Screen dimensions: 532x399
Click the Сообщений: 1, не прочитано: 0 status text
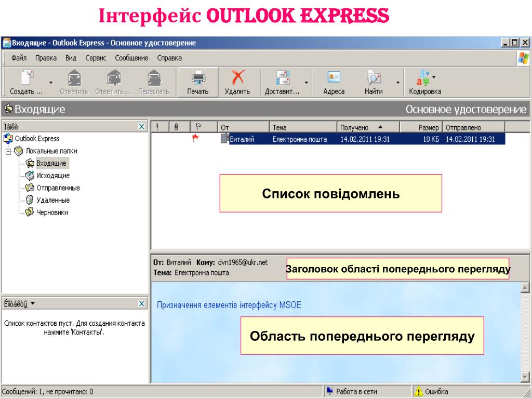coord(47,392)
